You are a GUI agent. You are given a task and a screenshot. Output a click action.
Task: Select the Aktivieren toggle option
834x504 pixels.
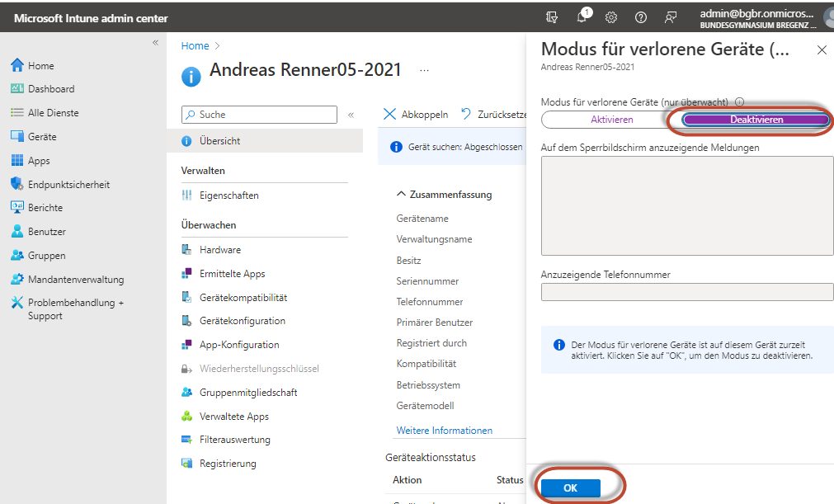coord(611,120)
